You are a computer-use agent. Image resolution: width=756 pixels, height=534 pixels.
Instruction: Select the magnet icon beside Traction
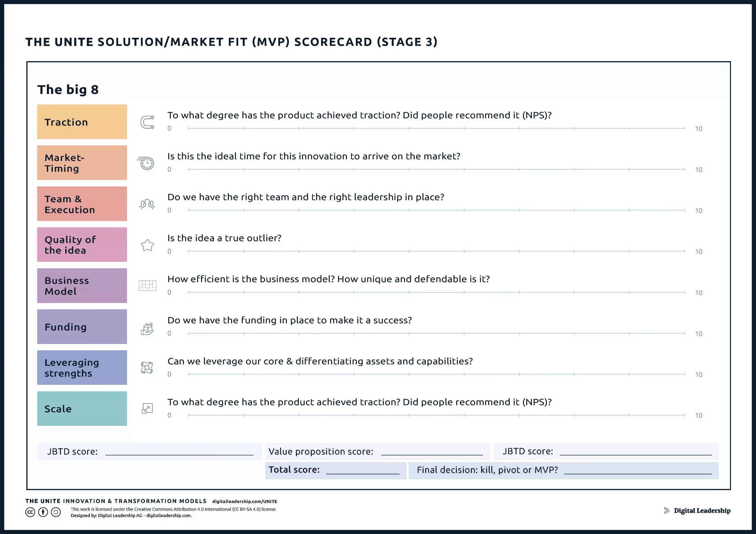147,122
